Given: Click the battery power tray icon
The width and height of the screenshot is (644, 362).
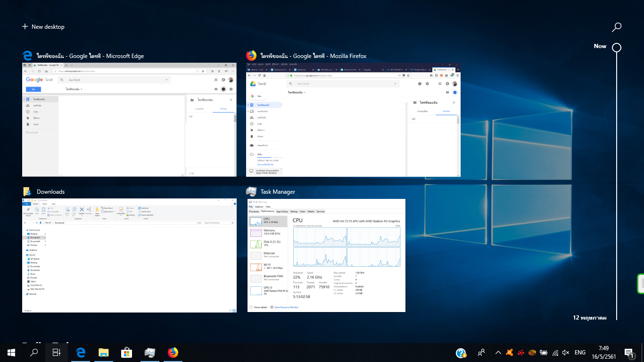Looking at the screenshot, I should (544, 353).
